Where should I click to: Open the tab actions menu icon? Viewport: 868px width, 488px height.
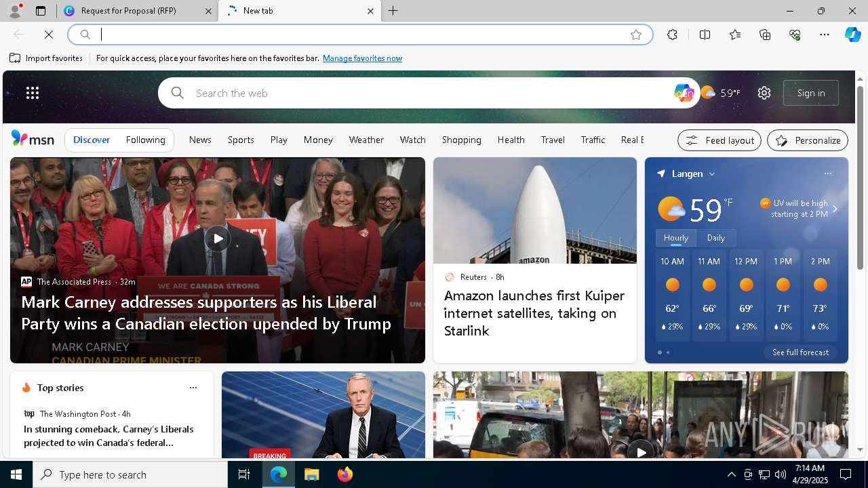(x=41, y=11)
